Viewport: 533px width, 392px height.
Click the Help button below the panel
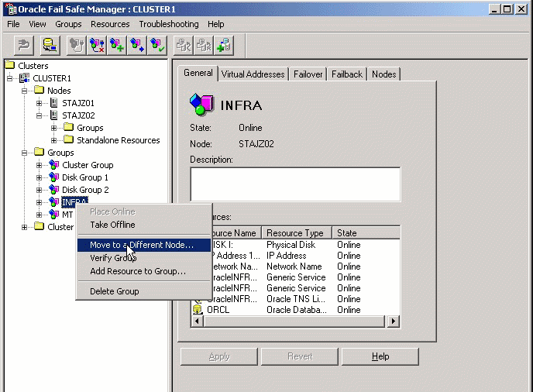[380, 356]
